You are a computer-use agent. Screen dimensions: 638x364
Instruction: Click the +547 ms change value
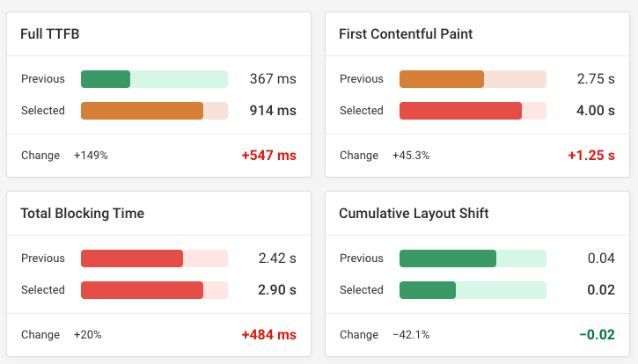coord(268,156)
